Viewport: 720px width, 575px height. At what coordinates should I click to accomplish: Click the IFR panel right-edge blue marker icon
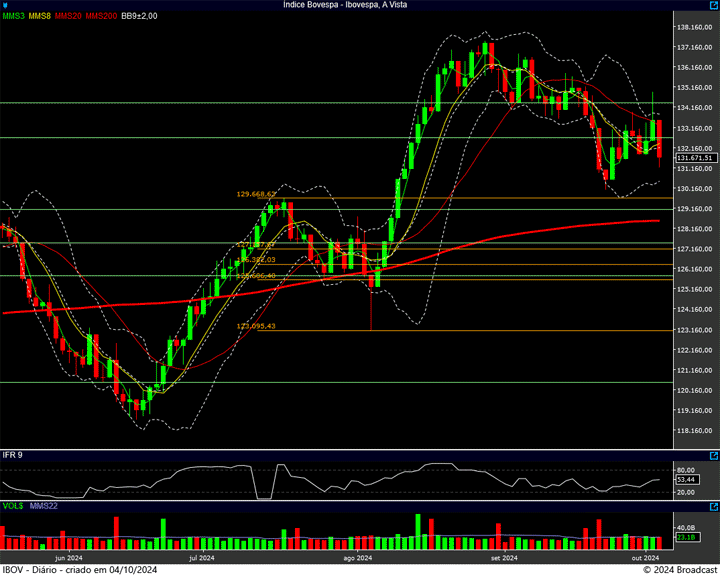click(713, 454)
